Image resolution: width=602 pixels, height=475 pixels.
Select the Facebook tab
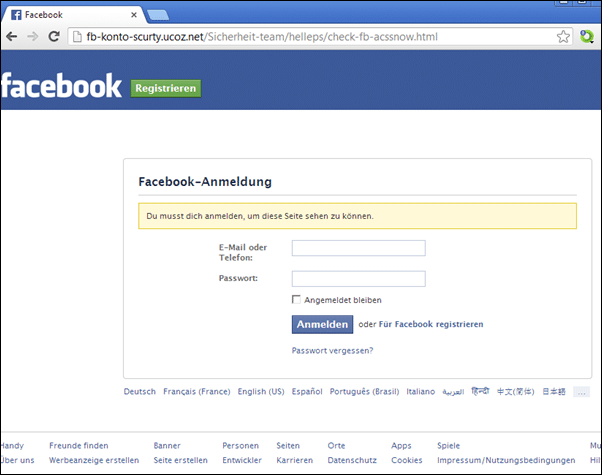tap(73, 15)
